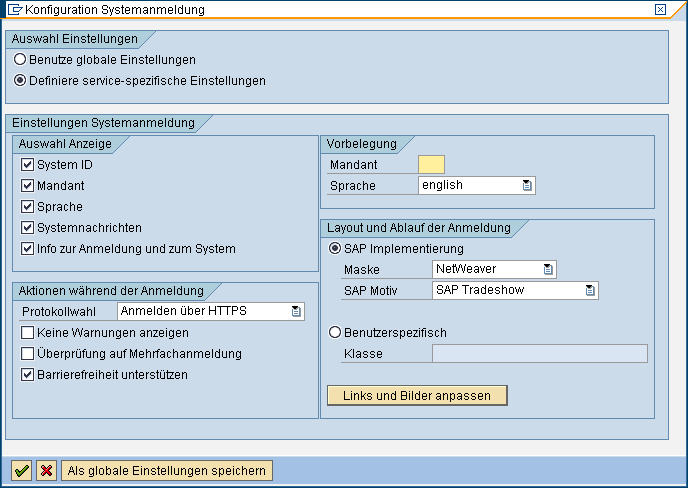
Task: Click the Vorbelegung group header
Action: (362, 144)
